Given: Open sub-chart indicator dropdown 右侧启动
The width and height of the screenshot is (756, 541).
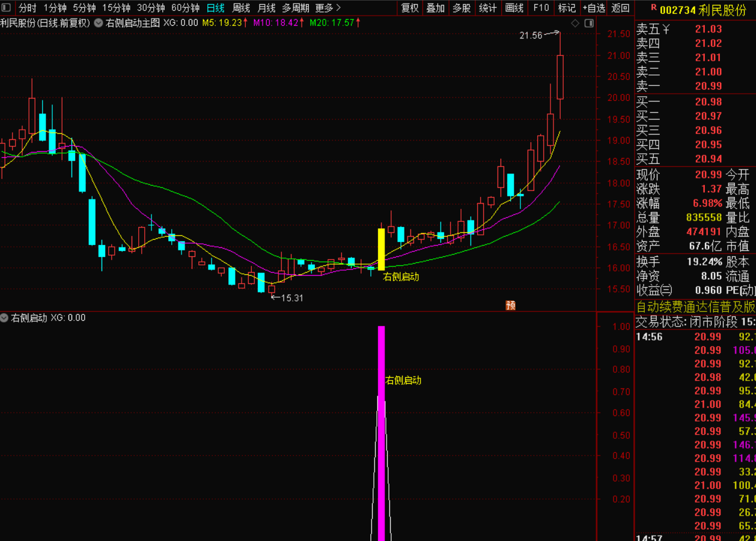Looking at the screenshot, I should (5, 318).
